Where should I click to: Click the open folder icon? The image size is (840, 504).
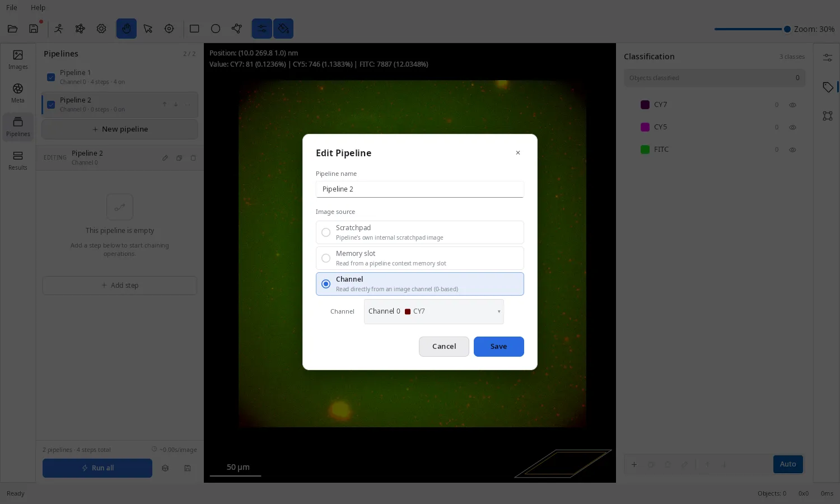tap(12, 29)
